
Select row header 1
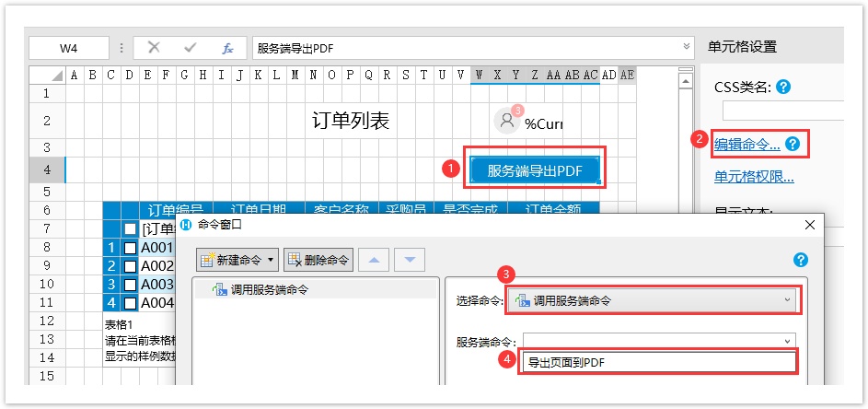(x=47, y=93)
